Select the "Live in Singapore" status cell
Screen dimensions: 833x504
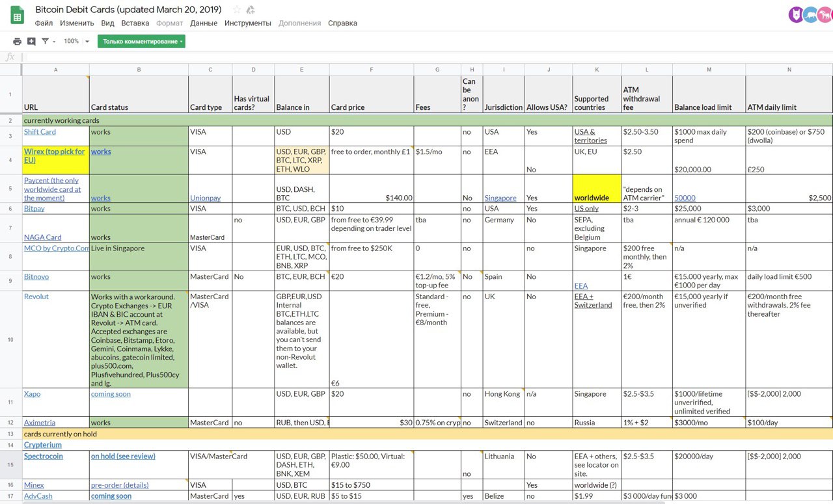click(x=139, y=257)
